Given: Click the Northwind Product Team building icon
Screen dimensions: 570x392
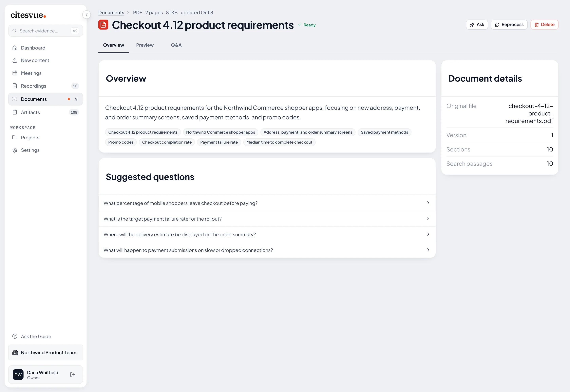Looking at the screenshot, I should pyautogui.click(x=15, y=353).
